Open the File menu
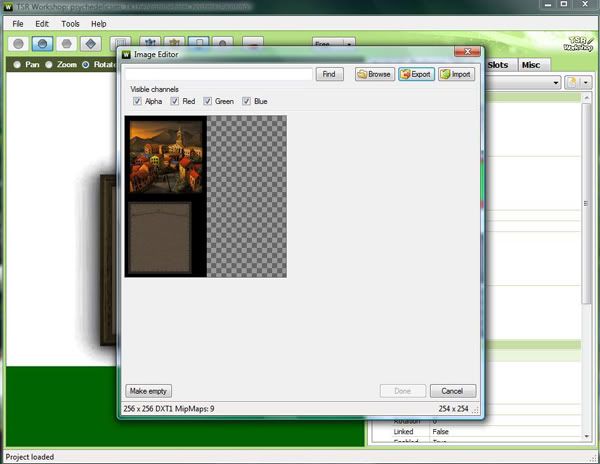 tap(18, 24)
